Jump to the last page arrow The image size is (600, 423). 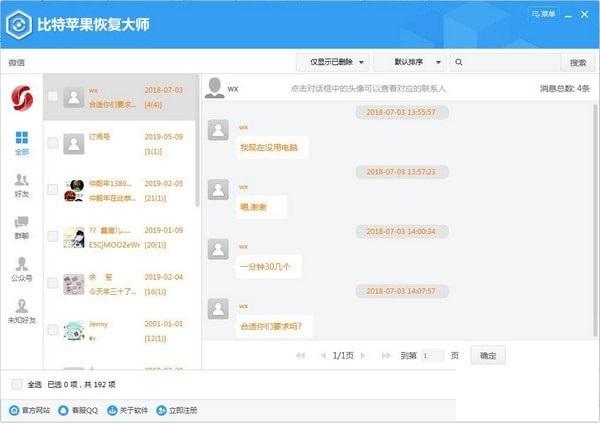click(x=386, y=356)
